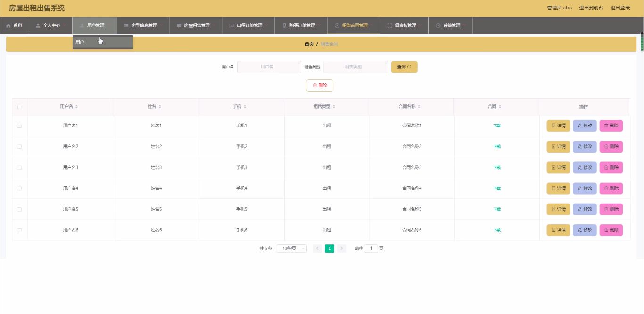Screen dimensions: 644x314
Task: Click page 1 in pagination
Action: (330, 248)
